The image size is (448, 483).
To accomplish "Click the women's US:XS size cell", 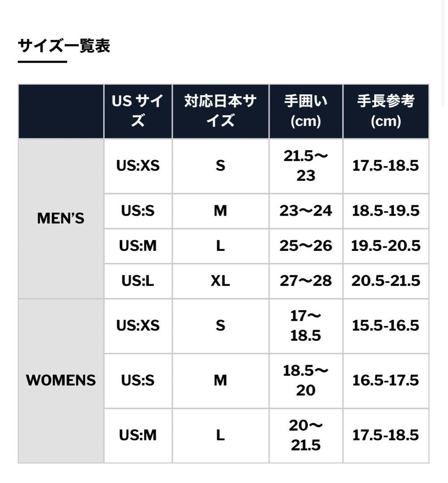I will coord(138,326).
